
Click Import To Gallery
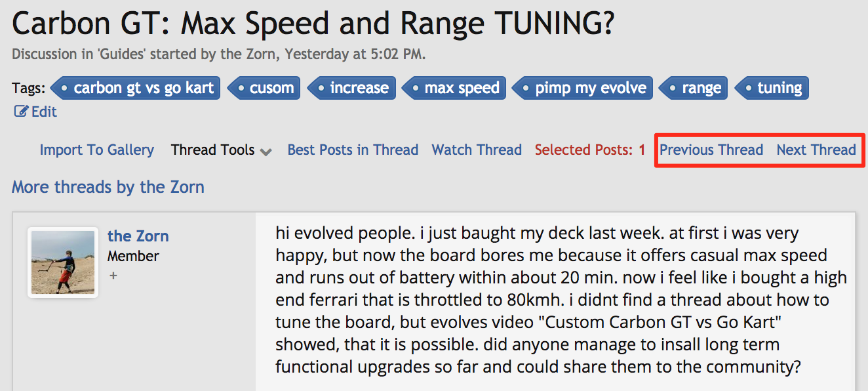pos(97,150)
